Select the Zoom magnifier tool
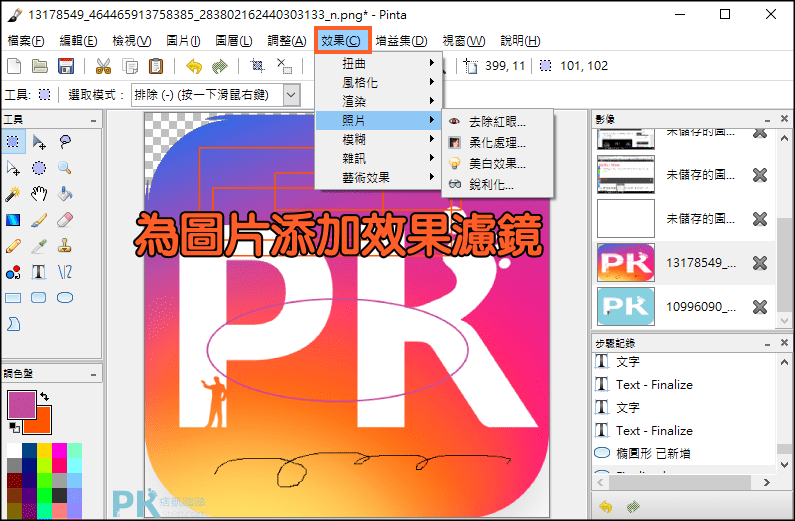Viewport: 795px width, 521px height. [65, 168]
